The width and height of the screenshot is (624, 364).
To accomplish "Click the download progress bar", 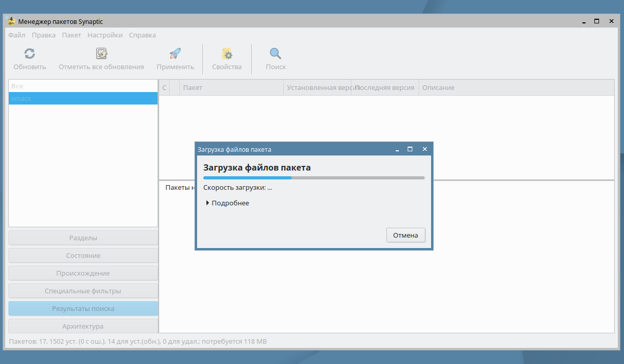I will click(x=314, y=178).
